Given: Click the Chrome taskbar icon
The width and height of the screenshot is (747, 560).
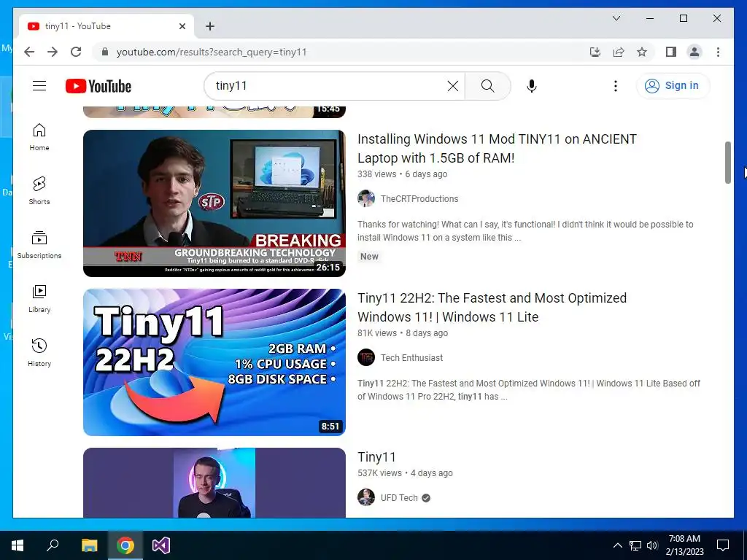Looking at the screenshot, I should [x=125, y=545].
